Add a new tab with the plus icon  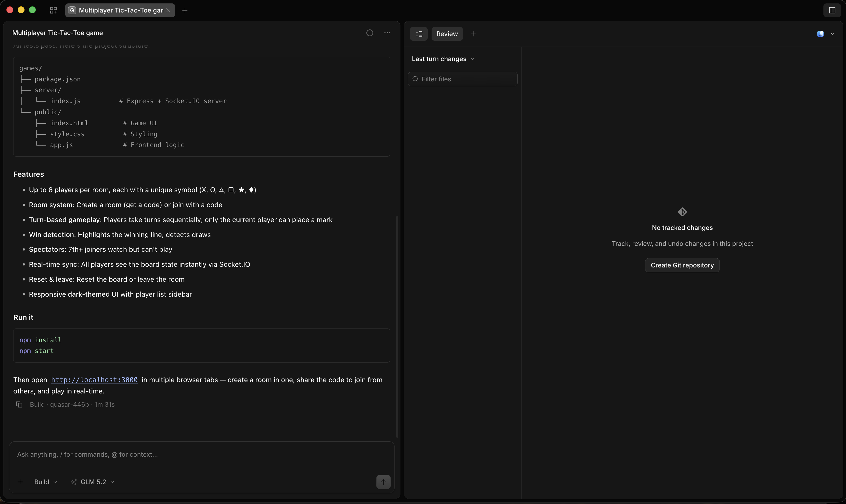click(185, 10)
